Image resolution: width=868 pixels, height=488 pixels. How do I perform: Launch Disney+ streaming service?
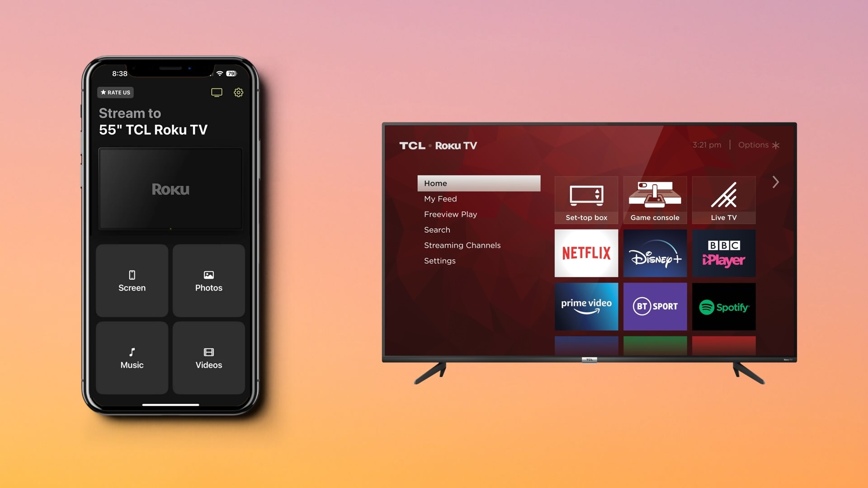coord(654,253)
